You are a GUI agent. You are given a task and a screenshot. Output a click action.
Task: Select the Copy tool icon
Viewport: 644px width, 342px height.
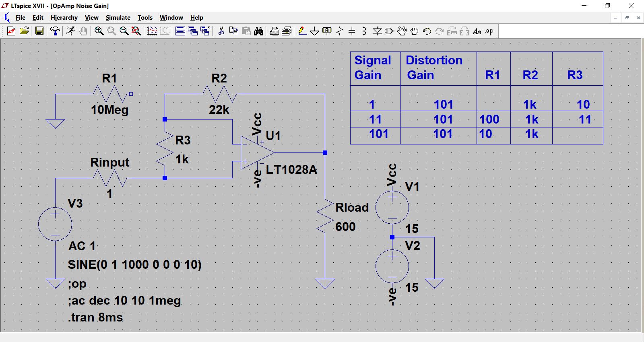click(x=233, y=31)
